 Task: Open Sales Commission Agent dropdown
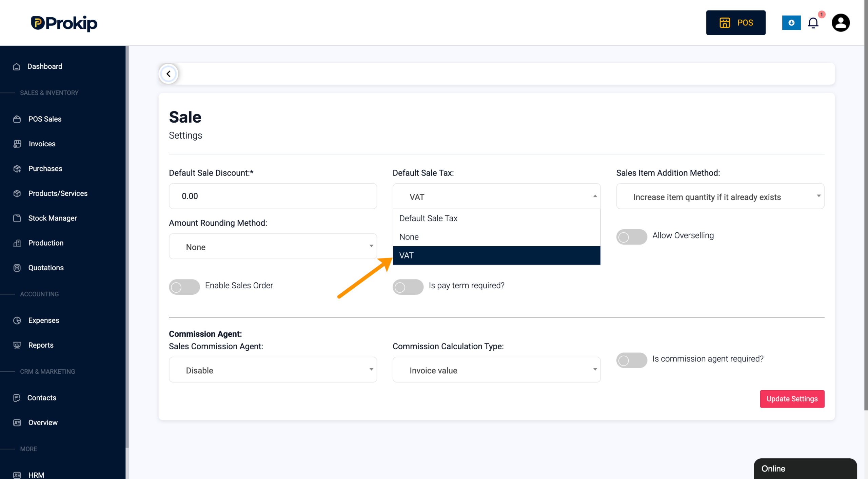click(273, 370)
